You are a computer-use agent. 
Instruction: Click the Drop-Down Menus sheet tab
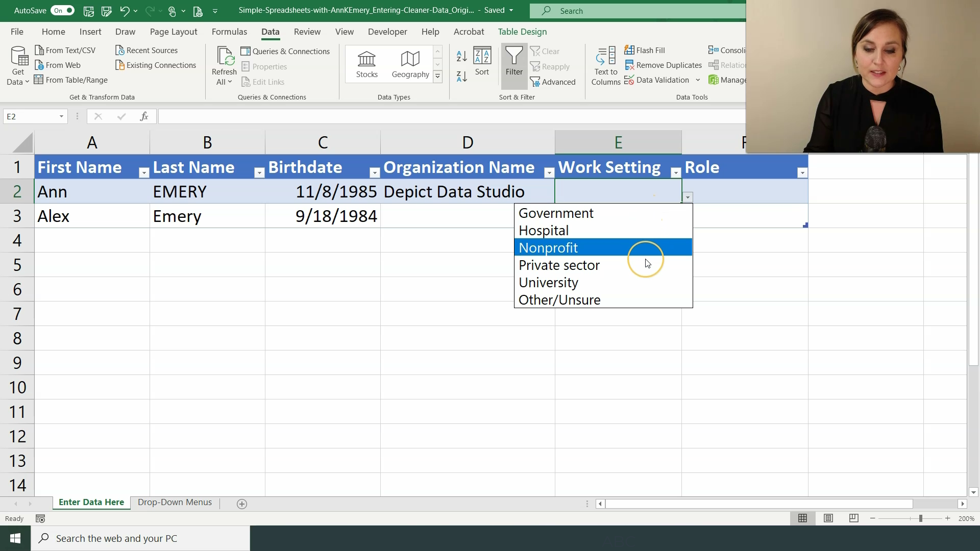[x=175, y=502]
